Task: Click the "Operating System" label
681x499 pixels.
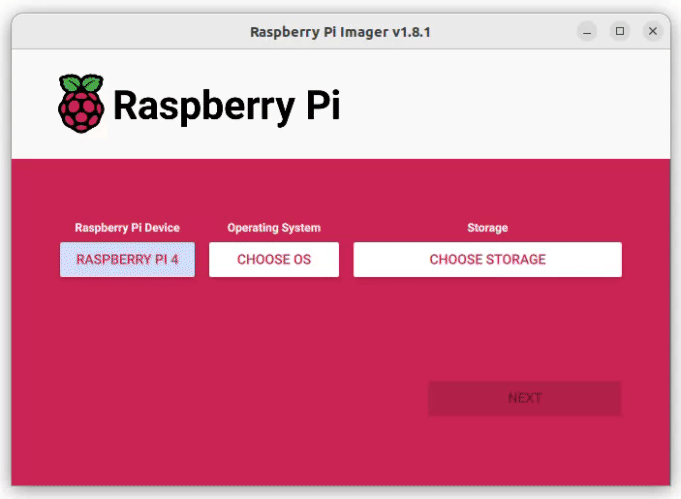Action: click(x=274, y=228)
